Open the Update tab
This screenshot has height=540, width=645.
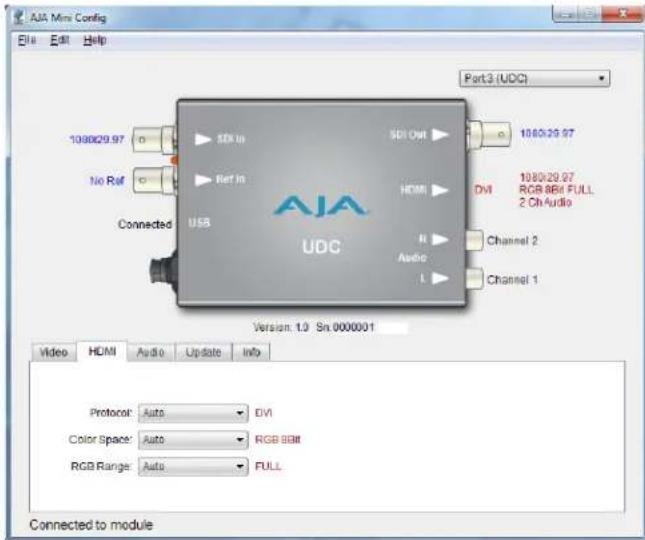coord(204,352)
